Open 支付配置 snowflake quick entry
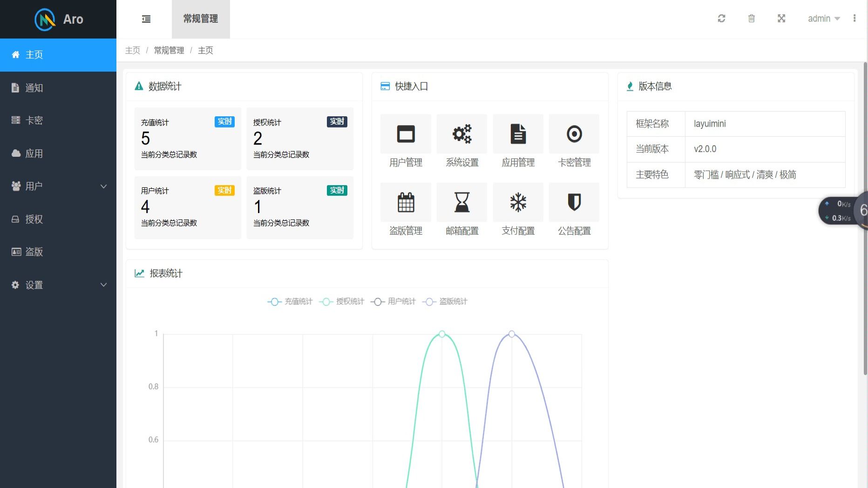This screenshot has width=868, height=488. pos(518,202)
